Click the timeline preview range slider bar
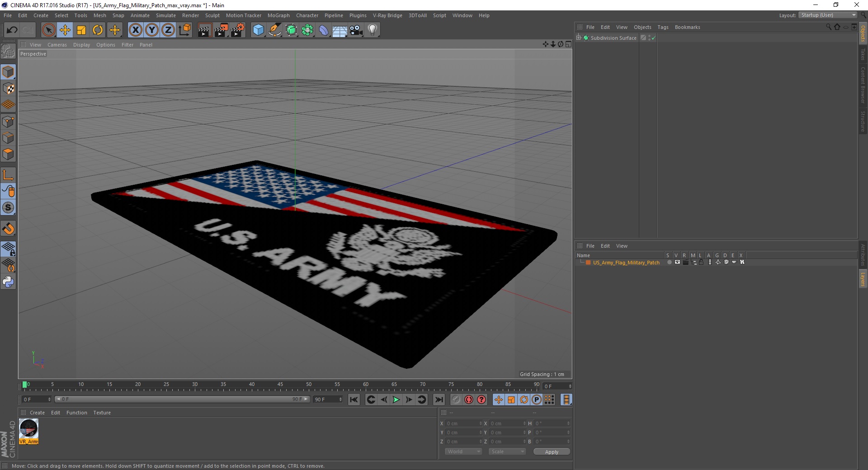Viewport: 868px width, 470px height. tap(182, 399)
